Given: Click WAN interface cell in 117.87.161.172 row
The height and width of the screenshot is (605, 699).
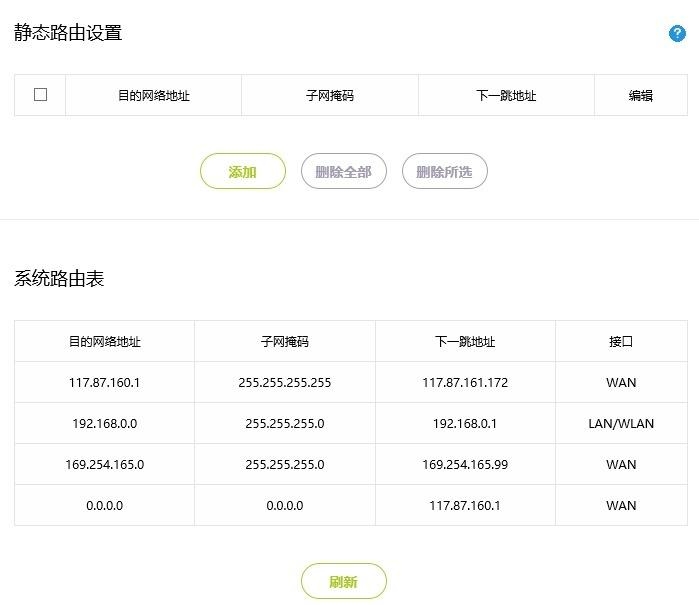Looking at the screenshot, I should (621, 383).
